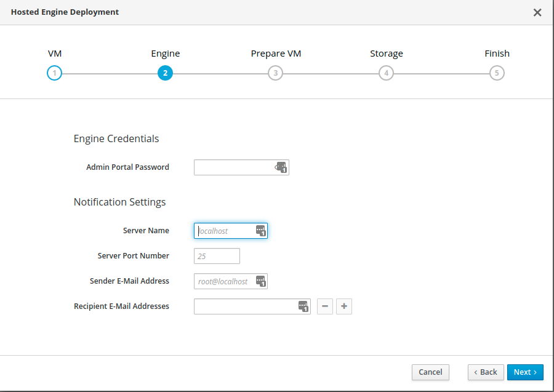Image resolution: width=554 pixels, height=392 pixels.
Task: Focus the Admin Portal Password field
Action: (x=233, y=167)
